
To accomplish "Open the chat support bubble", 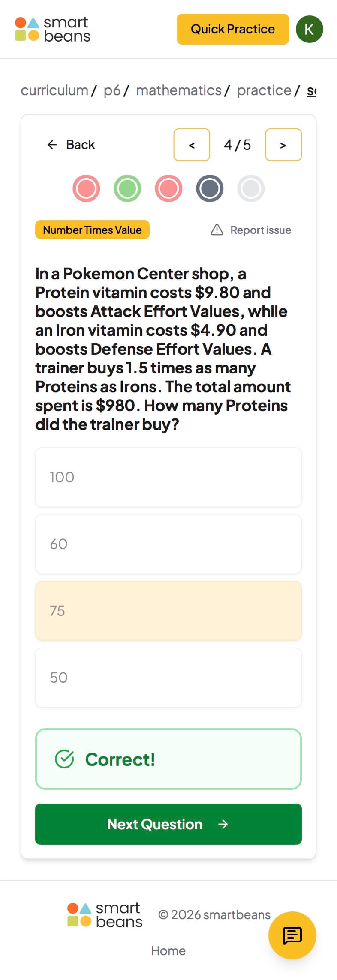I will tap(292, 935).
